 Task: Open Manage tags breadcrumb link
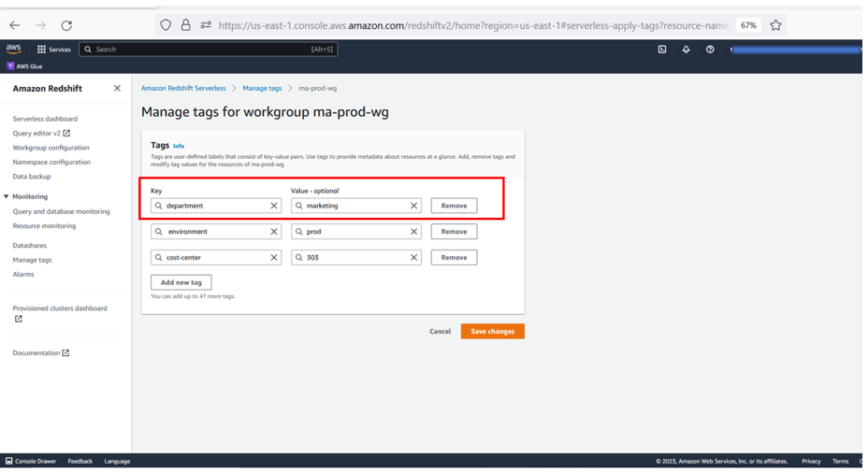(262, 88)
